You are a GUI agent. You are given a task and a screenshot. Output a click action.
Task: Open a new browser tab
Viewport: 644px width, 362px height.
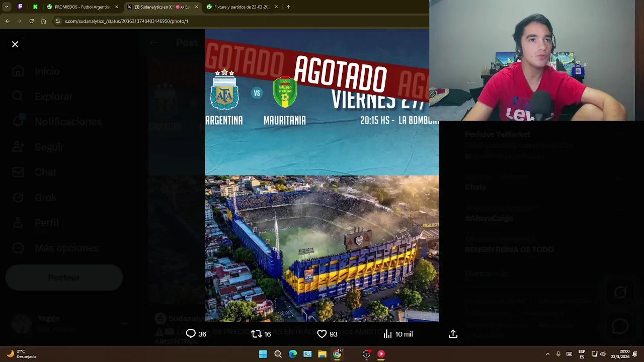288,7
